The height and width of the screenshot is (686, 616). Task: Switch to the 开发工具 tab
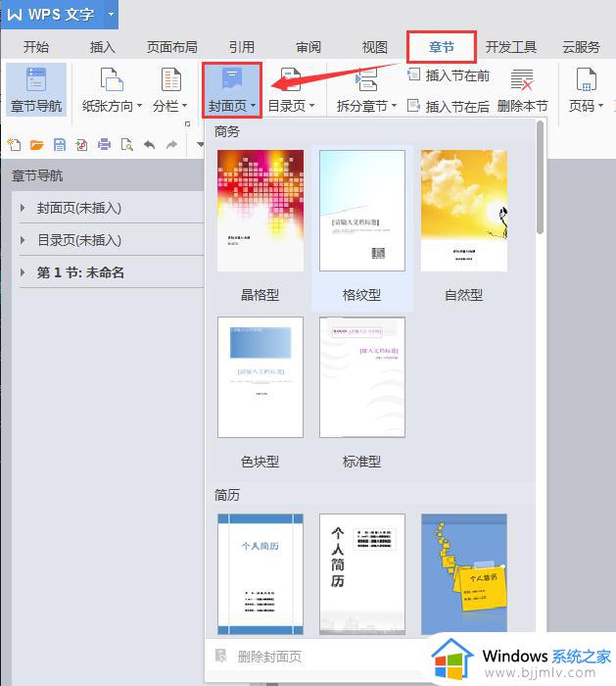tap(510, 47)
